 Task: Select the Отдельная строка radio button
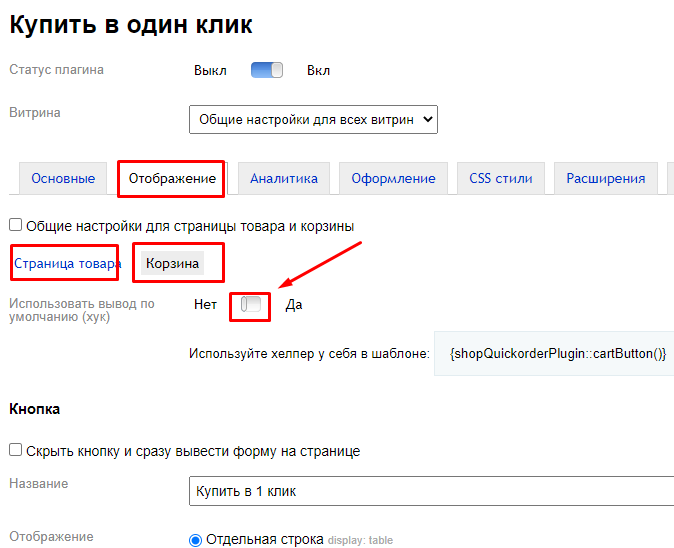(195, 540)
